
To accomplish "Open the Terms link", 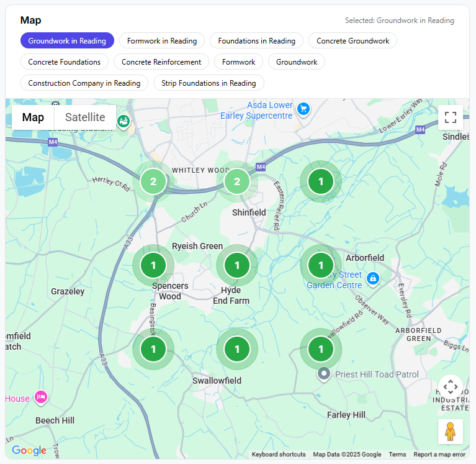I will [397, 455].
